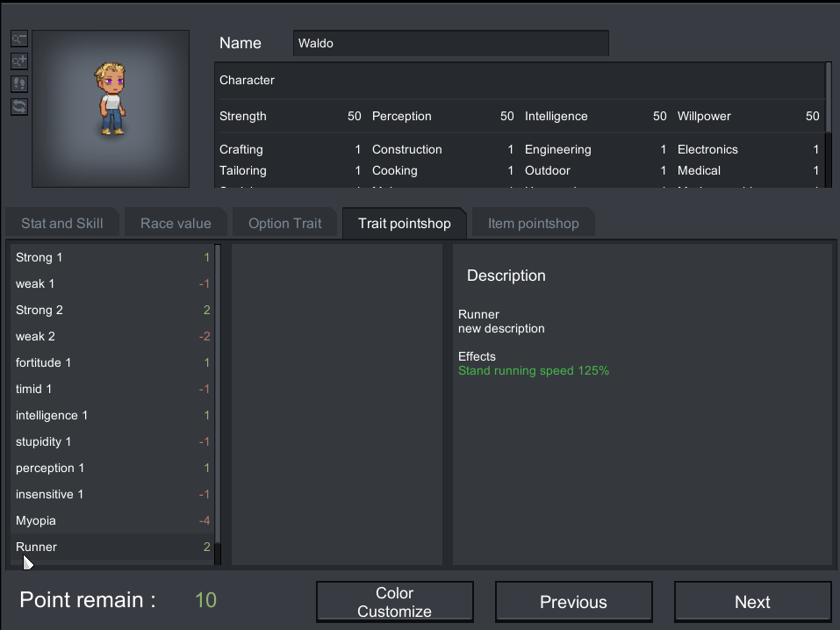
Task: Switch to the Item pointshop tab
Action: [x=533, y=223]
